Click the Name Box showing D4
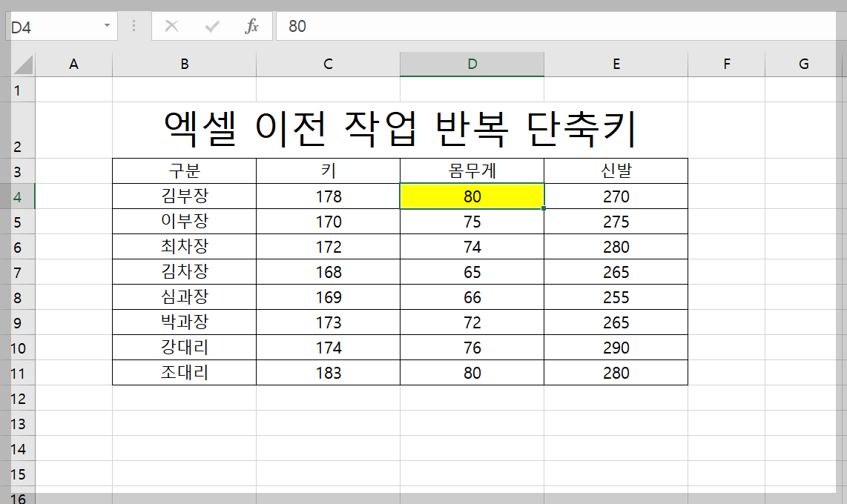This screenshot has height=504, width=847. 52,25
